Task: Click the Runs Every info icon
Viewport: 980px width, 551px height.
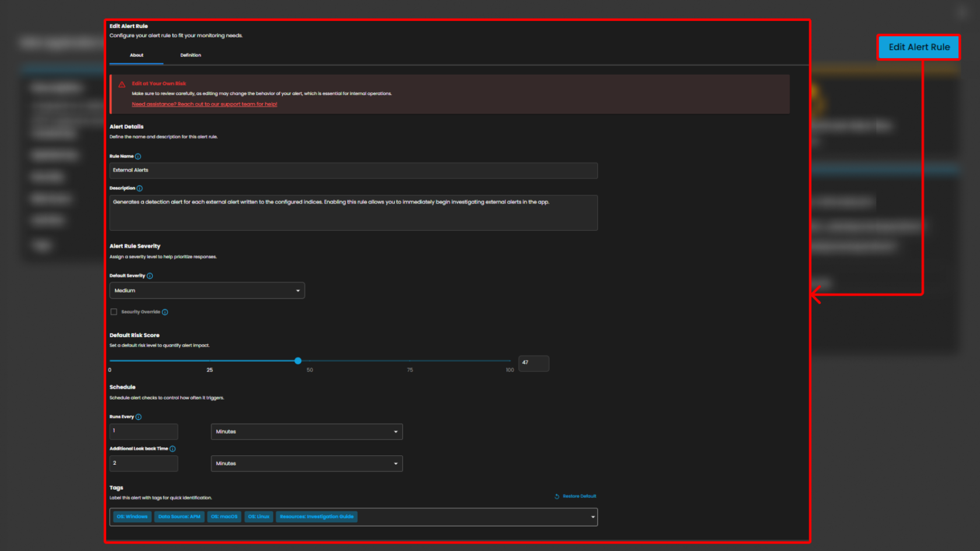Action: coord(139,417)
